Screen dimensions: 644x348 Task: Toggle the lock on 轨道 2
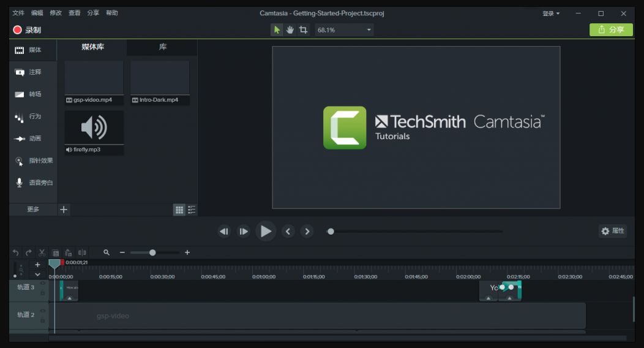coord(43,319)
